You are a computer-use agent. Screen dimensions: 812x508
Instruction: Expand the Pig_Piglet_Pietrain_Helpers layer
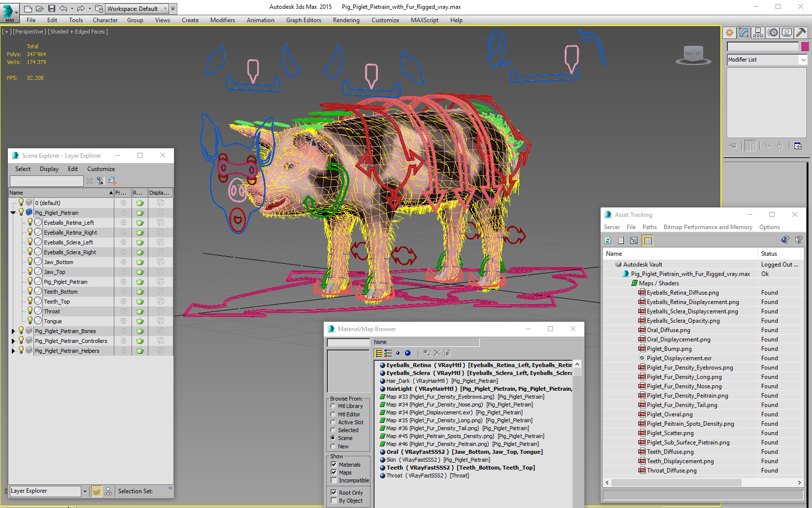(13, 351)
